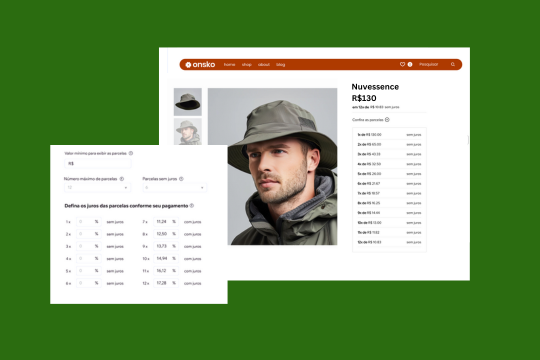Select the man-wearing-hat second thumbnail

188,132
